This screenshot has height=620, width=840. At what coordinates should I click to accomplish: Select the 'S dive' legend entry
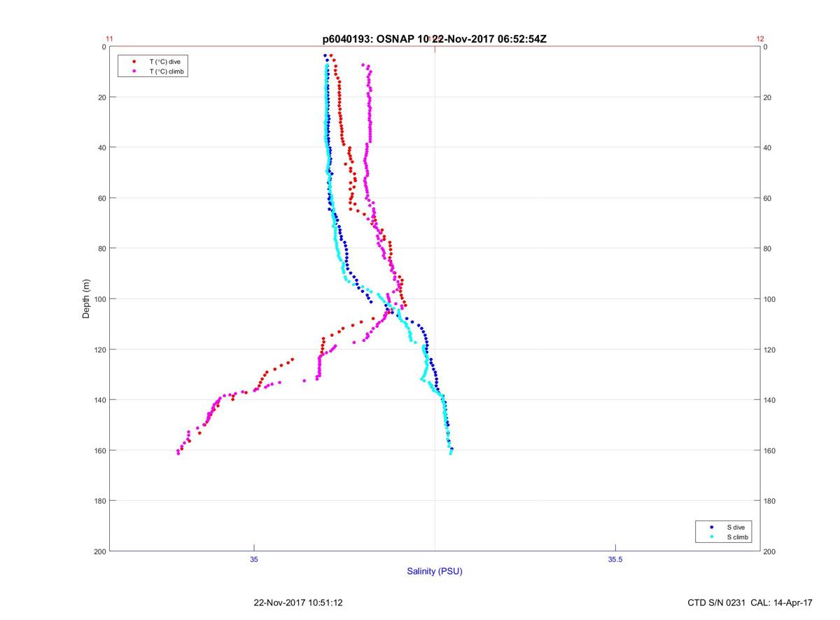tap(735, 527)
